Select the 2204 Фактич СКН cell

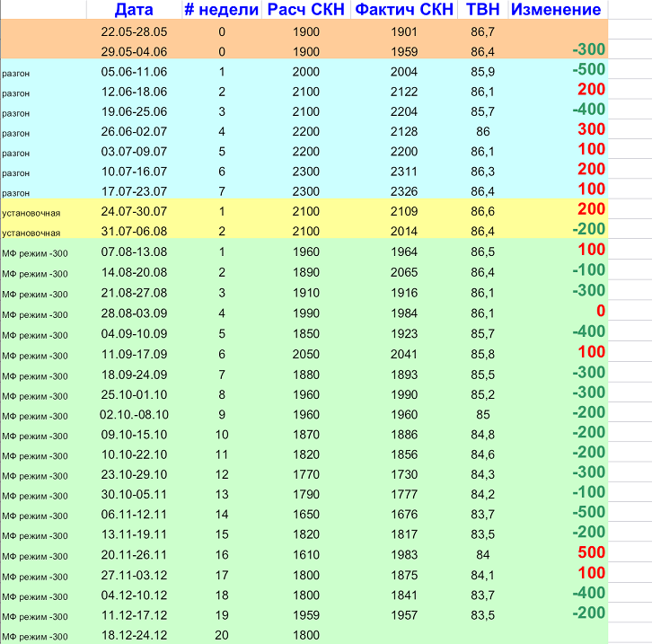point(404,112)
